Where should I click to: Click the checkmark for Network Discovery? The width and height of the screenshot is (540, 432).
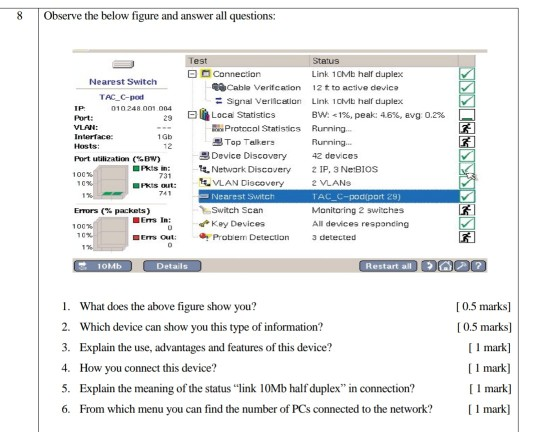click(467, 169)
